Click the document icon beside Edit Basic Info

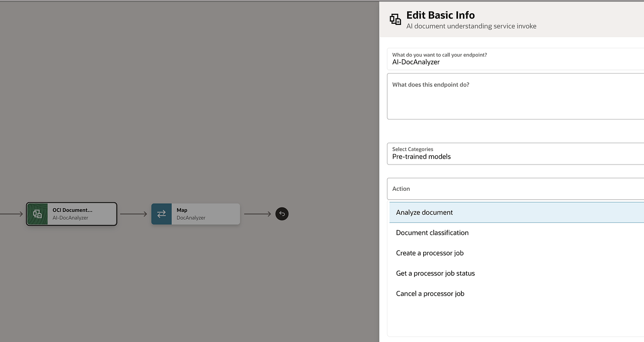pos(395,19)
